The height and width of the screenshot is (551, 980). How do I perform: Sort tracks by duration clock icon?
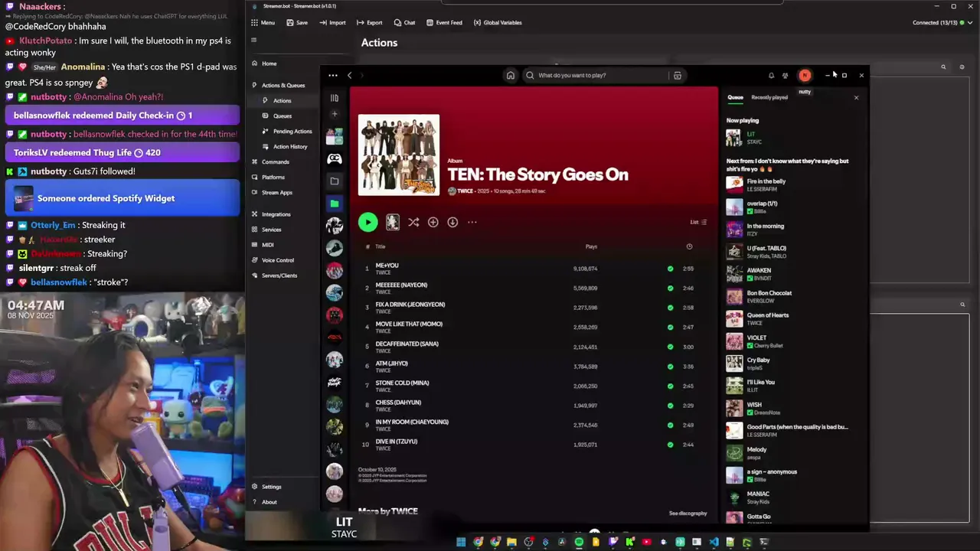tap(689, 246)
